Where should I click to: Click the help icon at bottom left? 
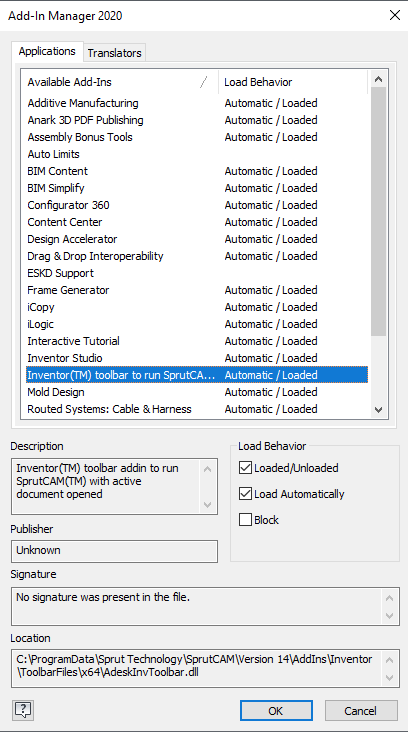pyautogui.click(x=23, y=710)
